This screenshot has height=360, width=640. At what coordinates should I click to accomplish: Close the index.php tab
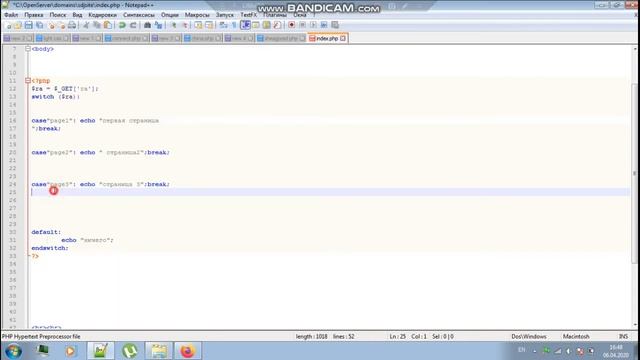pos(343,38)
